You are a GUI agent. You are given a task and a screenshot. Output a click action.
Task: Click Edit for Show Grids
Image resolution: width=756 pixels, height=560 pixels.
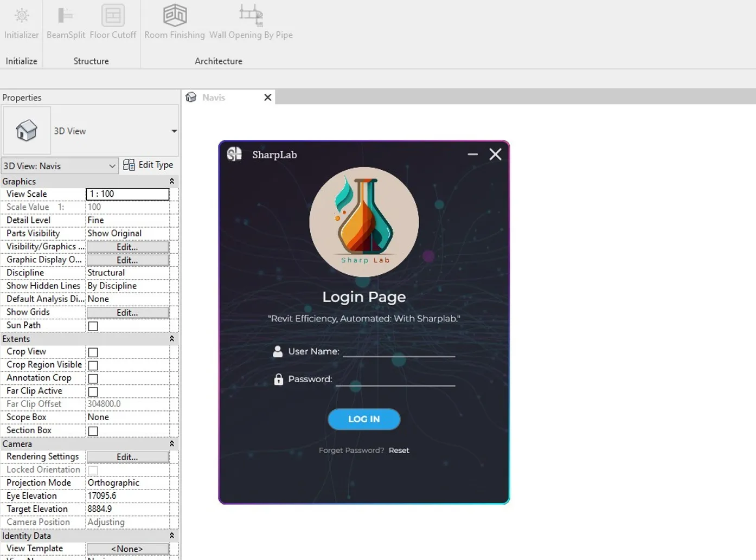pos(127,312)
